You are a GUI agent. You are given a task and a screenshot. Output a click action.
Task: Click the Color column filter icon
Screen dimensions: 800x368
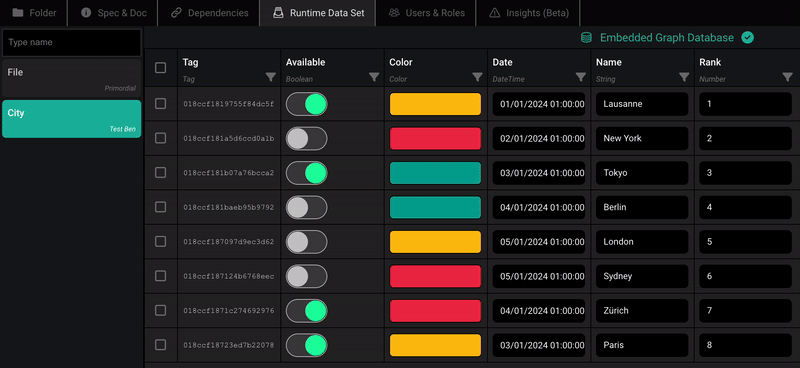(478, 77)
